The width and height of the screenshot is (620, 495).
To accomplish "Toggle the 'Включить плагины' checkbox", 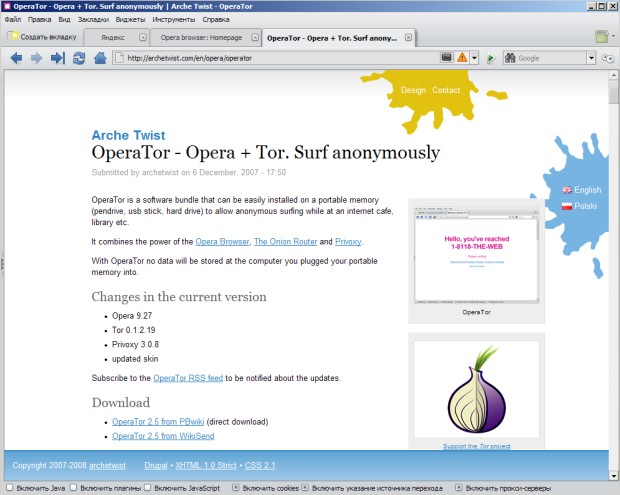I will click(73, 488).
